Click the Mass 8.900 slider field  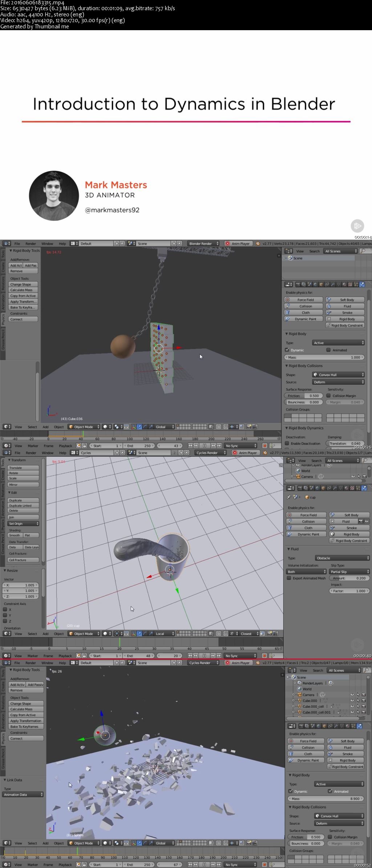[325, 799]
